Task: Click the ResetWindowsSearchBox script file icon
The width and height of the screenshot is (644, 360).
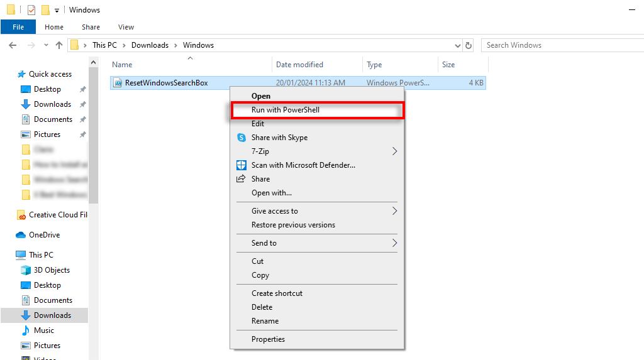Action: click(118, 83)
